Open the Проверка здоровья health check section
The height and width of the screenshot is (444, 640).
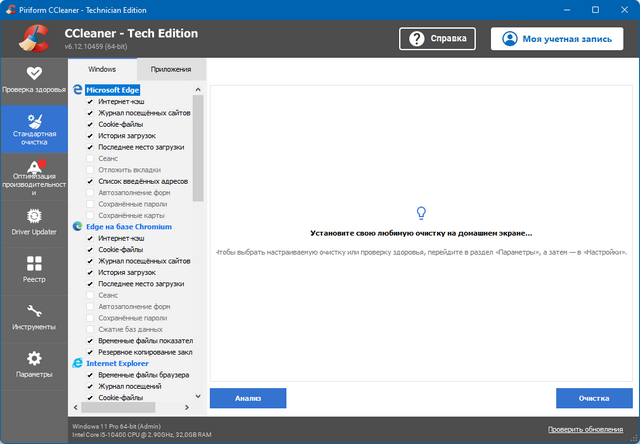pyautogui.click(x=34, y=79)
